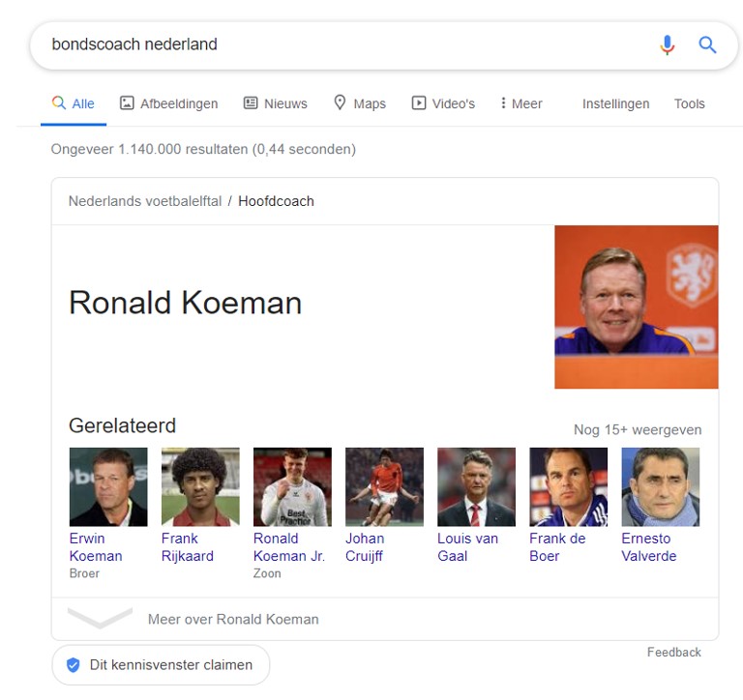This screenshot has width=743, height=700.
Task: Open the Instellingen menu
Action: [615, 103]
